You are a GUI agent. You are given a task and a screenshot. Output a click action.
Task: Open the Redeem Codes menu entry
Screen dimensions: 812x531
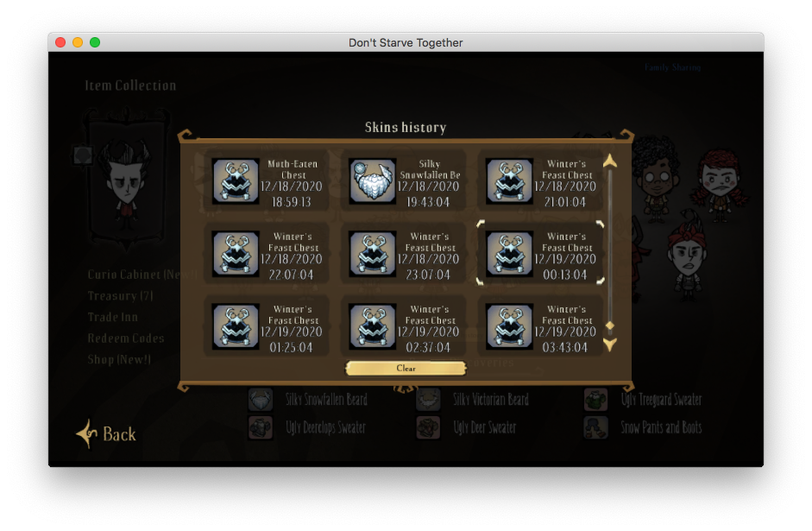[x=126, y=338]
